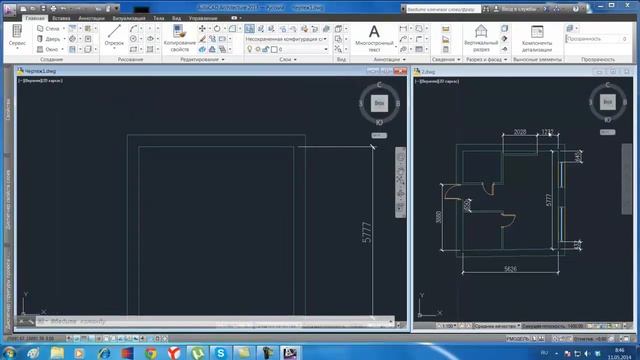
Task: Open uTorrent from the taskbar
Action: pos(198,353)
